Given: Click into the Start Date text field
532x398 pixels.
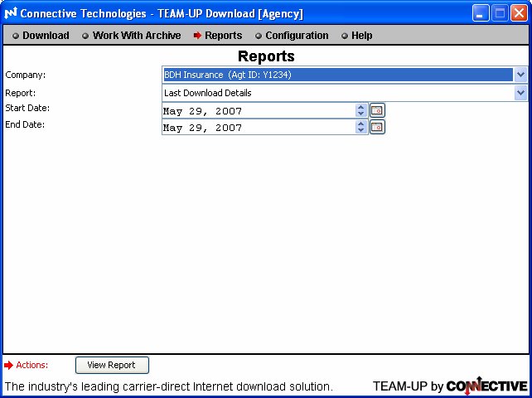Looking at the screenshot, I should (257, 110).
